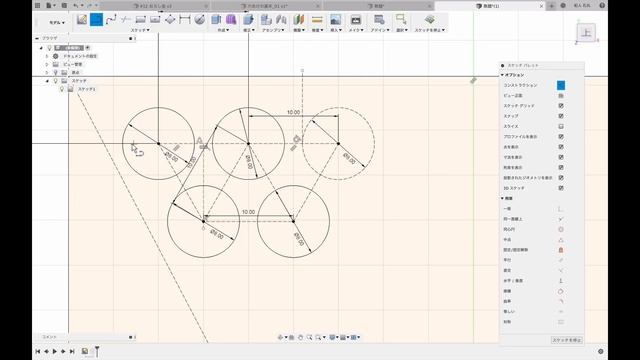
Task: Select the Make 3D print icon
Action: [x=356, y=19]
